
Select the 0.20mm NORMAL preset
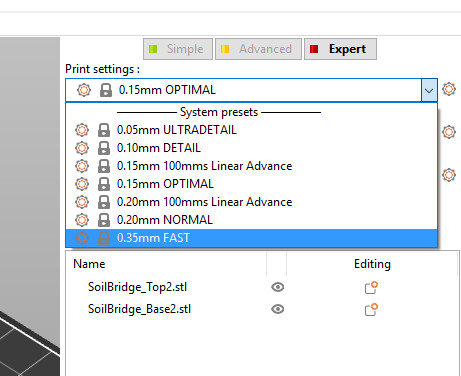point(251,220)
